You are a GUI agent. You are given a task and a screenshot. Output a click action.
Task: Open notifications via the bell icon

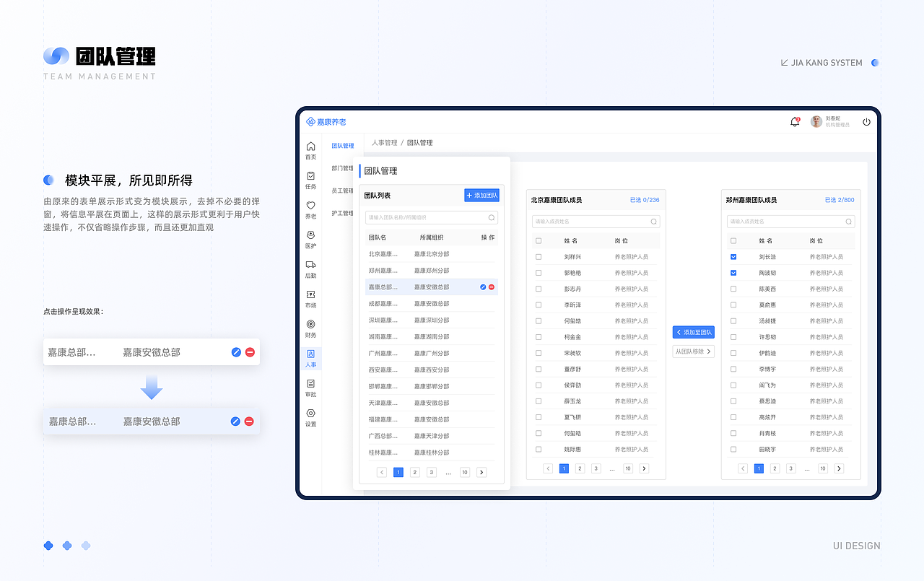click(794, 121)
